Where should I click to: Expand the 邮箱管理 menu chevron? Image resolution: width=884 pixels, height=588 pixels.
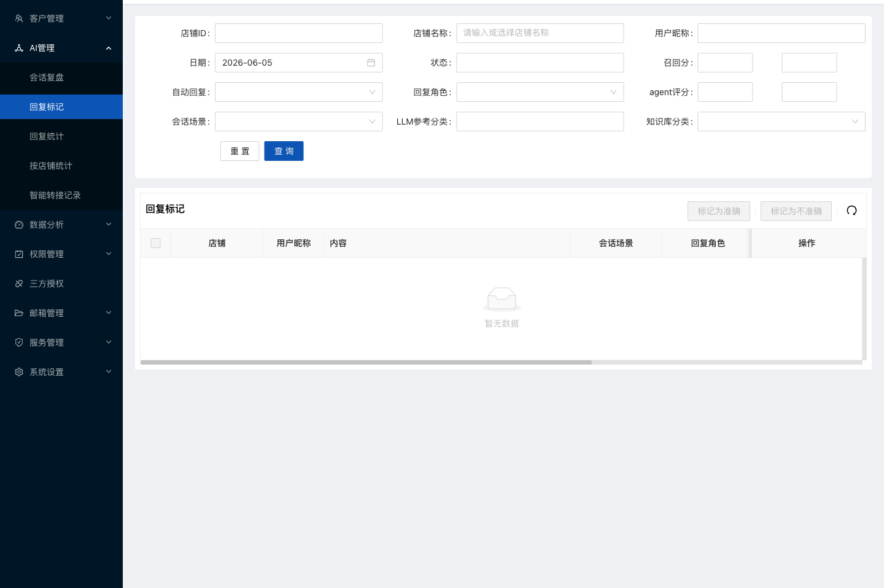tap(109, 313)
